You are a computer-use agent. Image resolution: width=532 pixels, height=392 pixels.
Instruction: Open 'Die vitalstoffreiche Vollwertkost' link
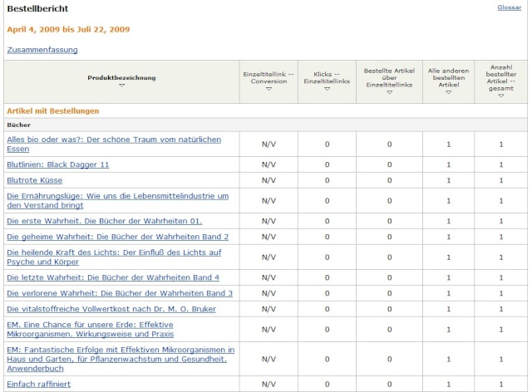(x=111, y=309)
